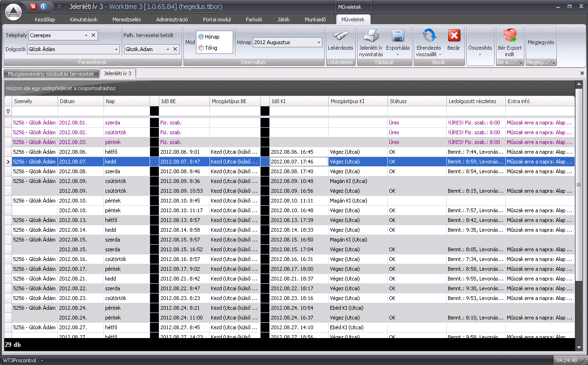Image resolution: width=588 pixels, height=365 pixels.
Task: Open the Munkaidő ribbon tab
Action: [x=315, y=20]
